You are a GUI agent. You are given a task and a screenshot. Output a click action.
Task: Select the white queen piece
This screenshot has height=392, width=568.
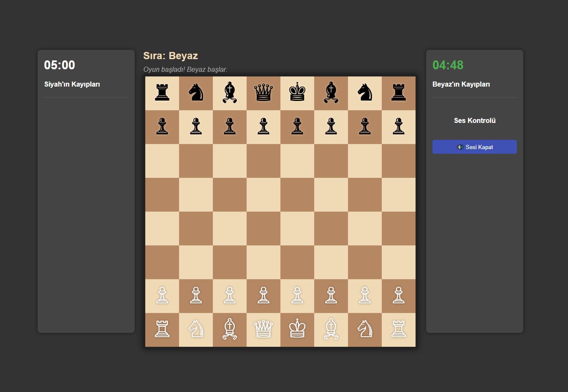point(264,329)
